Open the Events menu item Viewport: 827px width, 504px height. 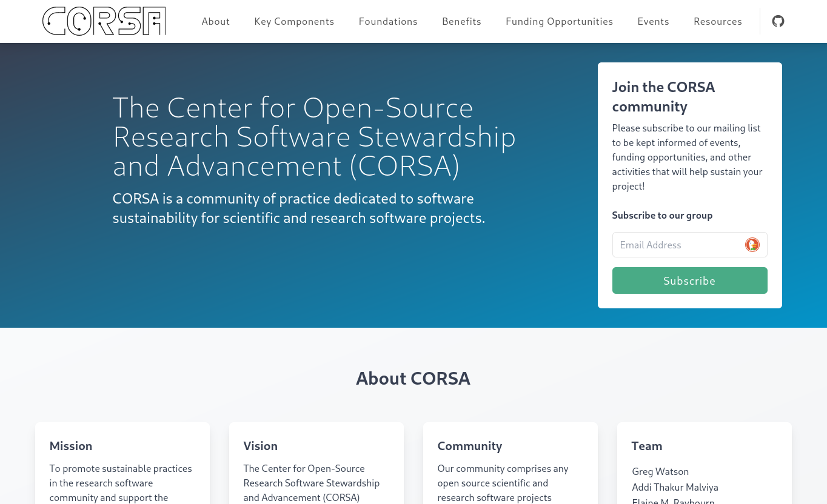(x=653, y=21)
